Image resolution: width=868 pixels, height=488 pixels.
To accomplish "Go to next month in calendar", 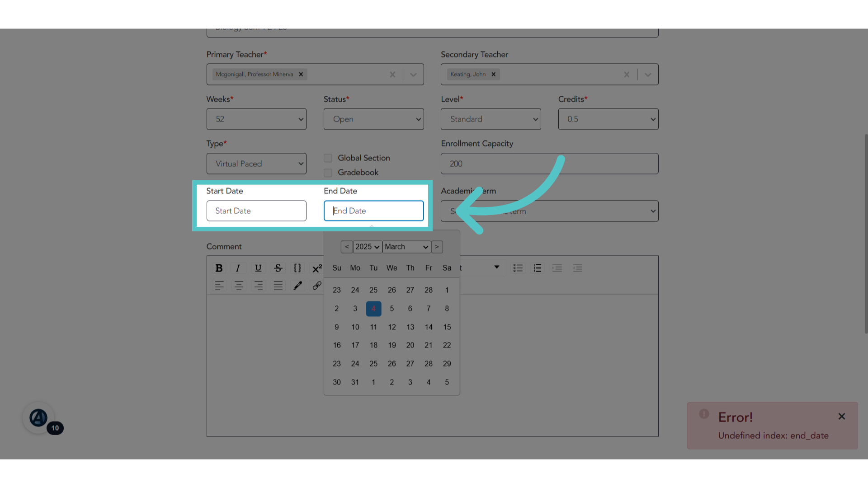I will (x=437, y=247).
